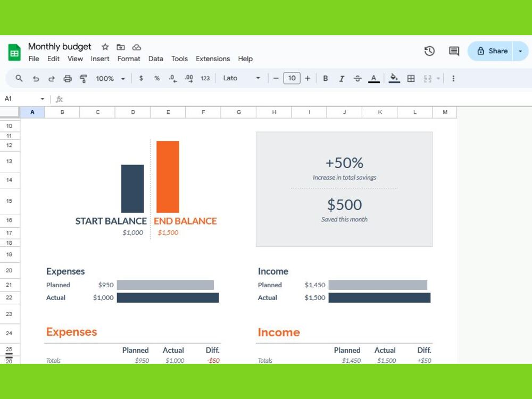Decrease font size with minus
Image resolution: width=532 pixels, height=399 pixels.
(x=276, y=78)
